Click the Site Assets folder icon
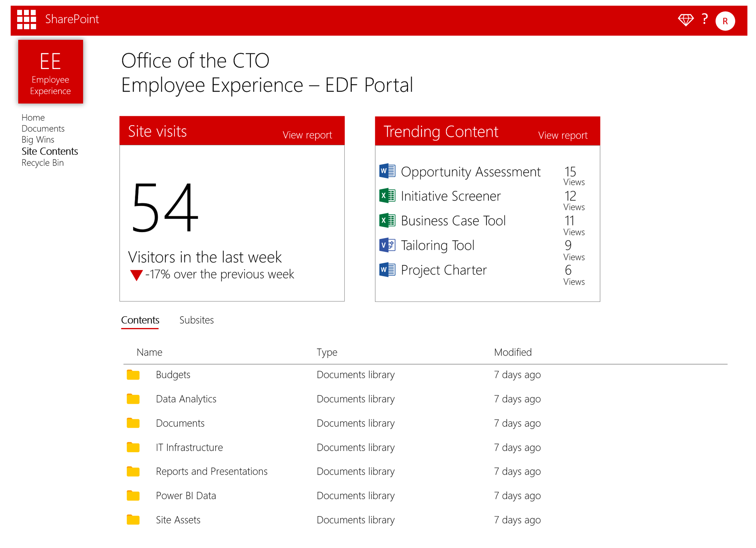Screen dimensions: 756x548 133,519
